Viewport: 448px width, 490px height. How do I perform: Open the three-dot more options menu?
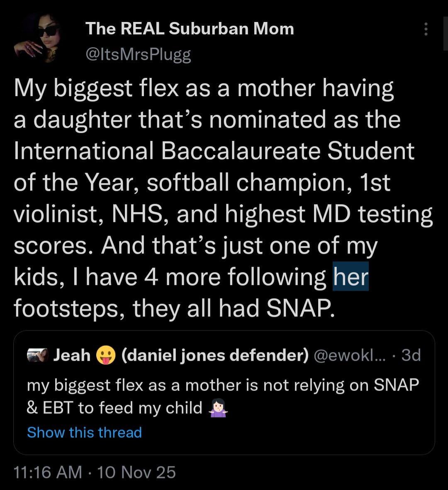pos(425,29)
